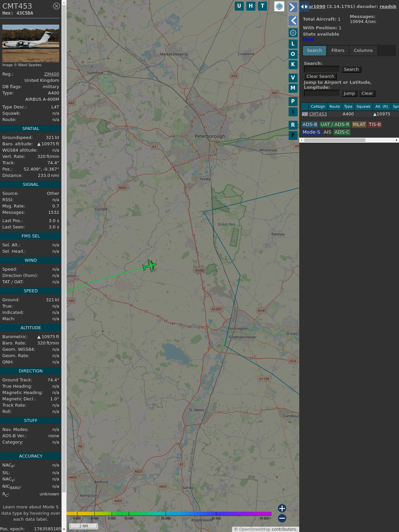The image size is (399, 532).
Task: Sort table by Alt. (ft) column
Action: click(382, 106)
